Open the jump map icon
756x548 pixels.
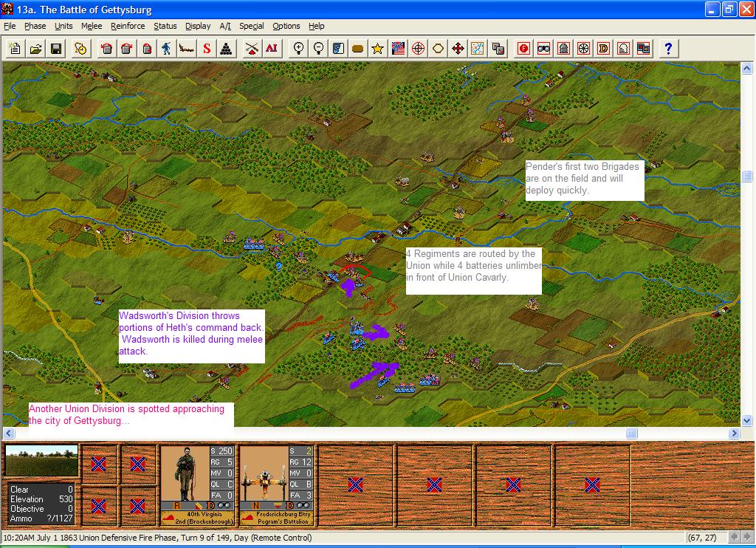(x=478, y=48)
